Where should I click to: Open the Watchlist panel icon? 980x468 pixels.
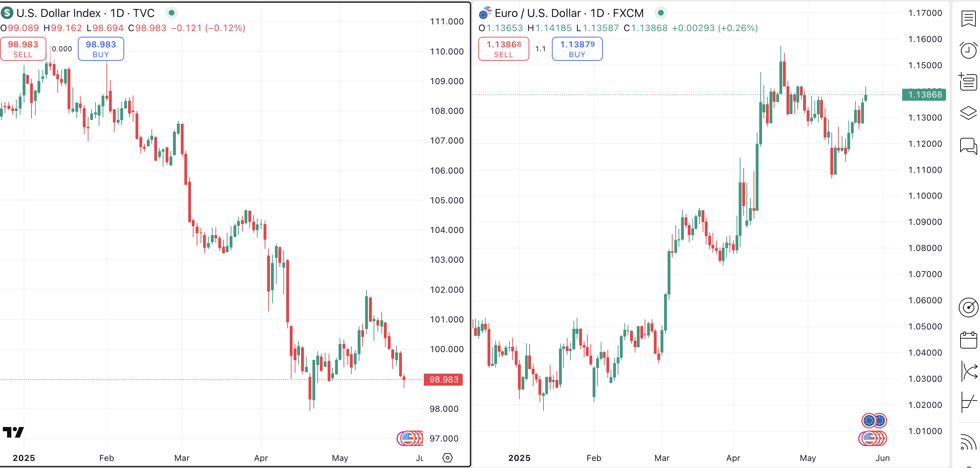click(968, 19)
